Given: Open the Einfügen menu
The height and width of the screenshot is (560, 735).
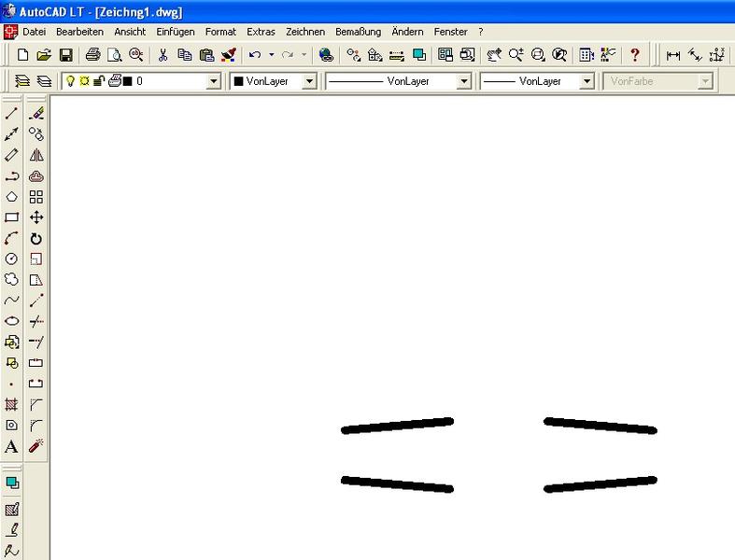Looking at the screenshot, I should pos(176,32).
